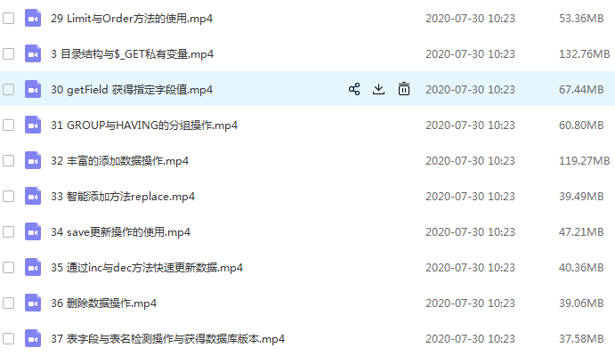This screenshot has width=615, height=364.
Task: Check the box for 32 丰富的添加数据操作.mp4
Action: [9, 160]
